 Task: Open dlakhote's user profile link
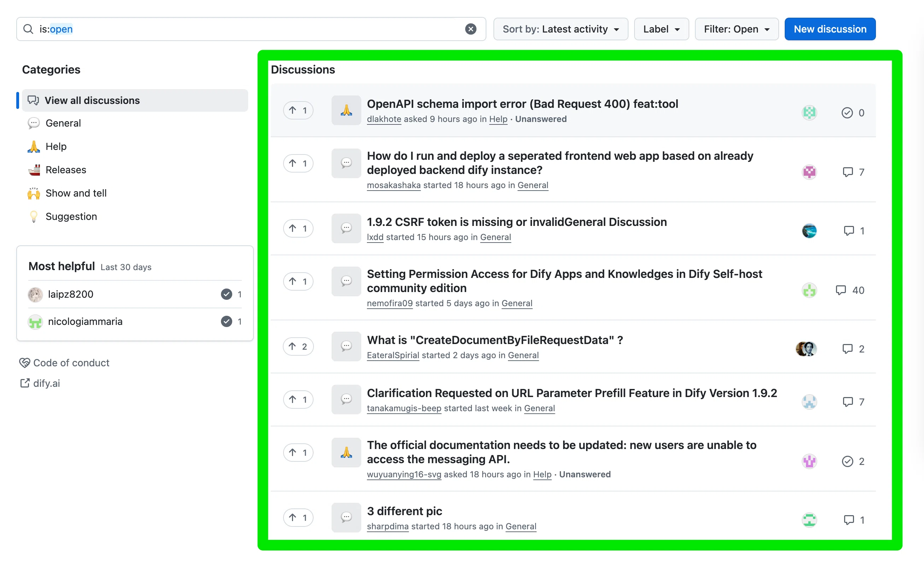(384, 119)
